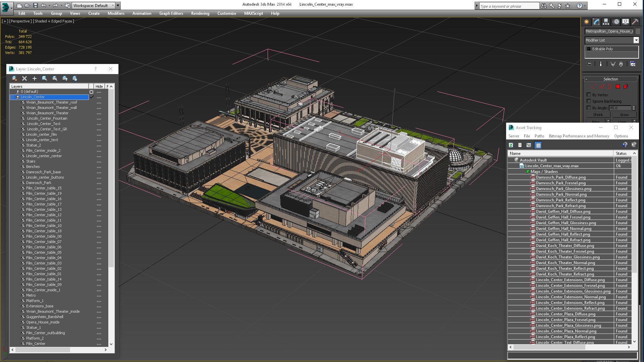Click the Shrink selection button

point(598,115)
